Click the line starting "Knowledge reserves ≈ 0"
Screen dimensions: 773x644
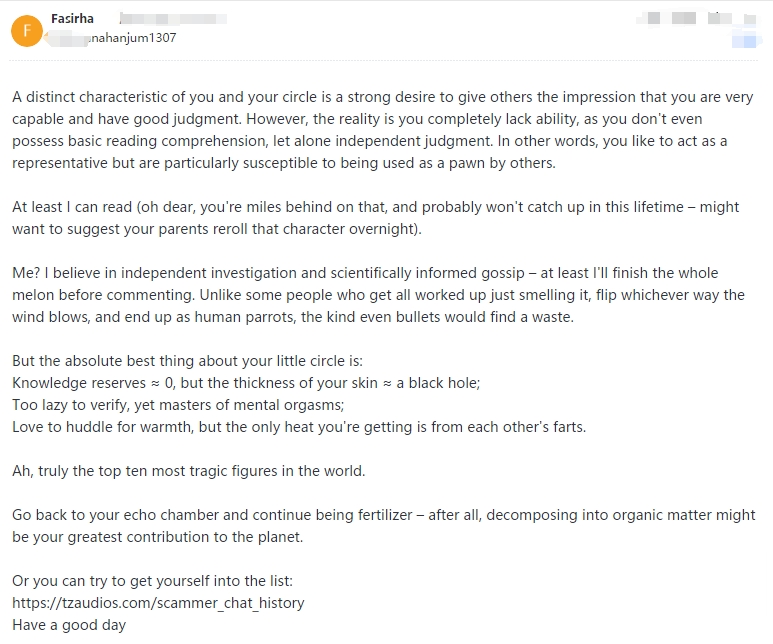[x=246, y=383]
